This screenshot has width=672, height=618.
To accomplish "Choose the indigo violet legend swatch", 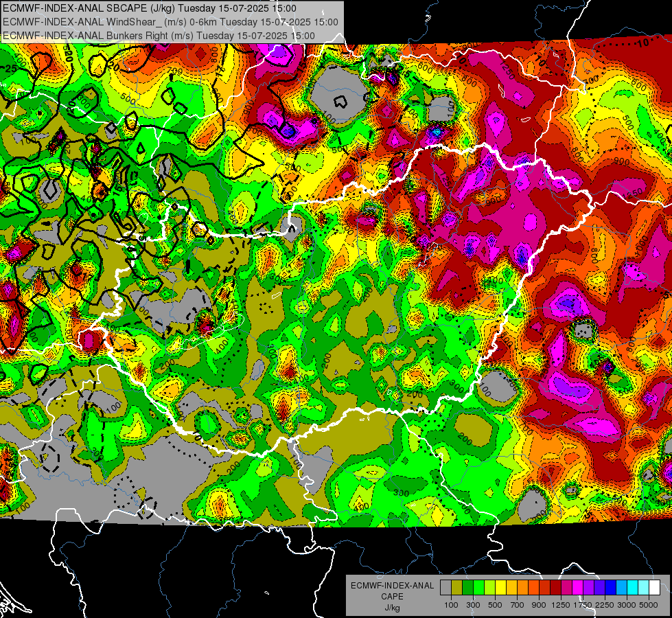I will coord(599,588).
